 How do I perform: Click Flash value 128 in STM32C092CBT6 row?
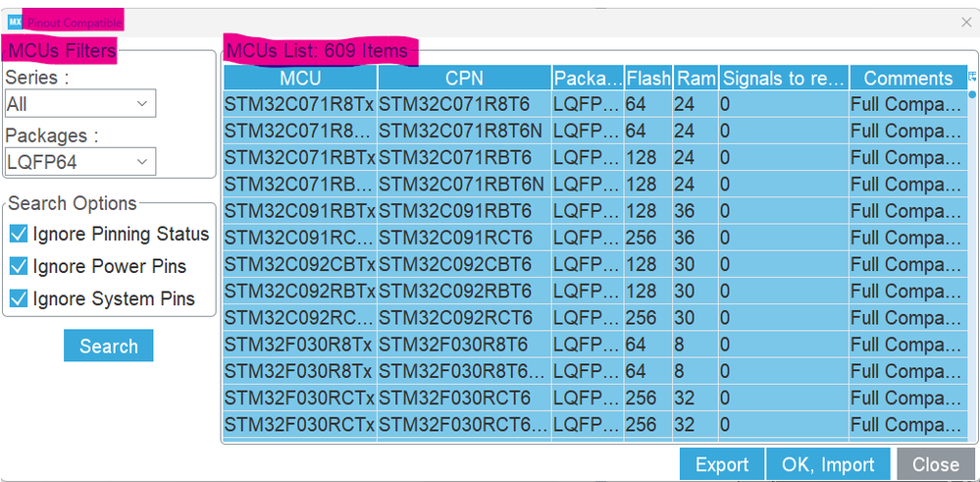coord(648,264)
